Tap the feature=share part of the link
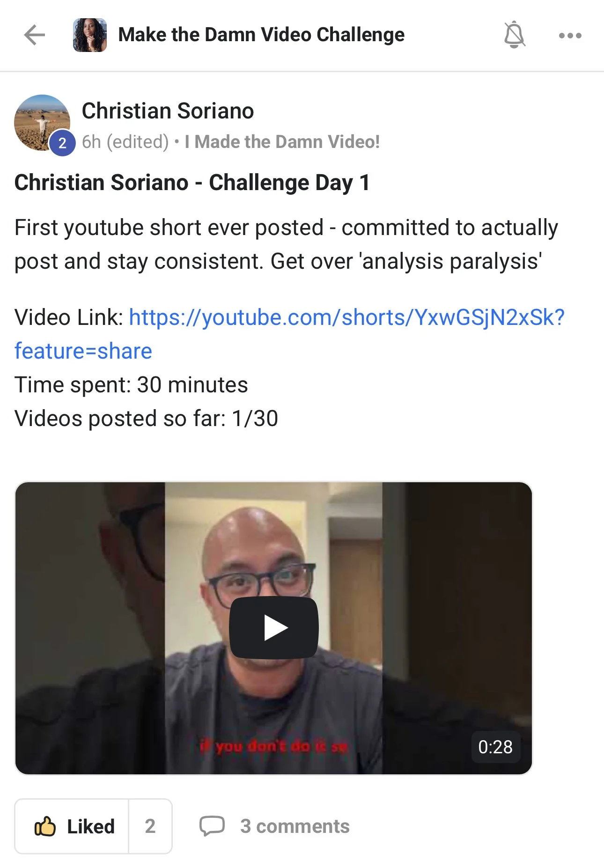 click(x=83, y=351)
